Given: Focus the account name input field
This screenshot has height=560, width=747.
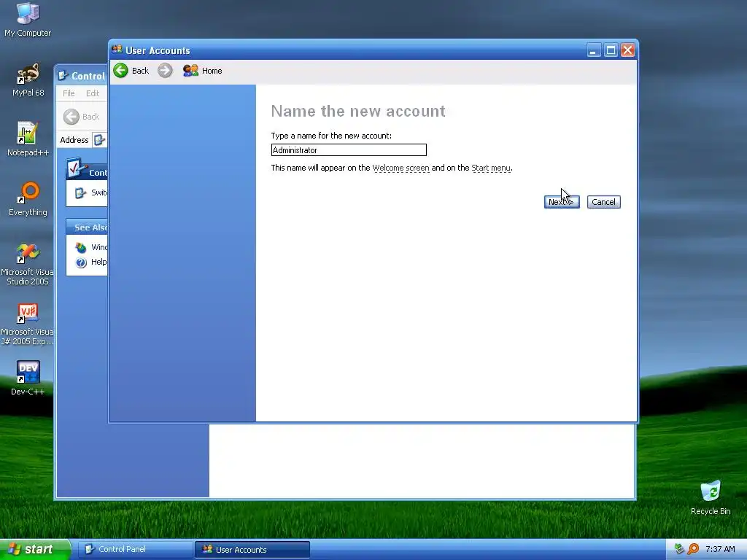Looking at the screenshot, I should coord(349,150).
